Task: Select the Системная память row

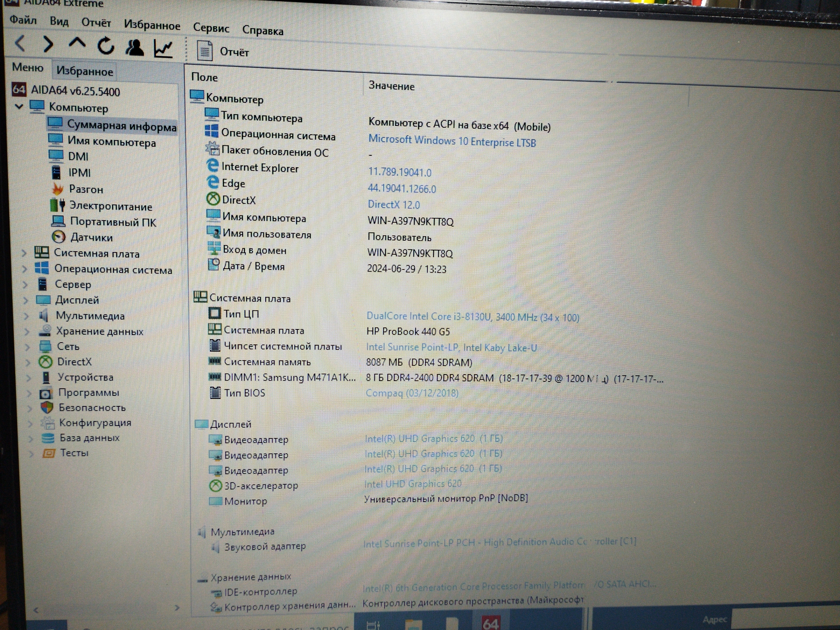Action: coord(340,362)
